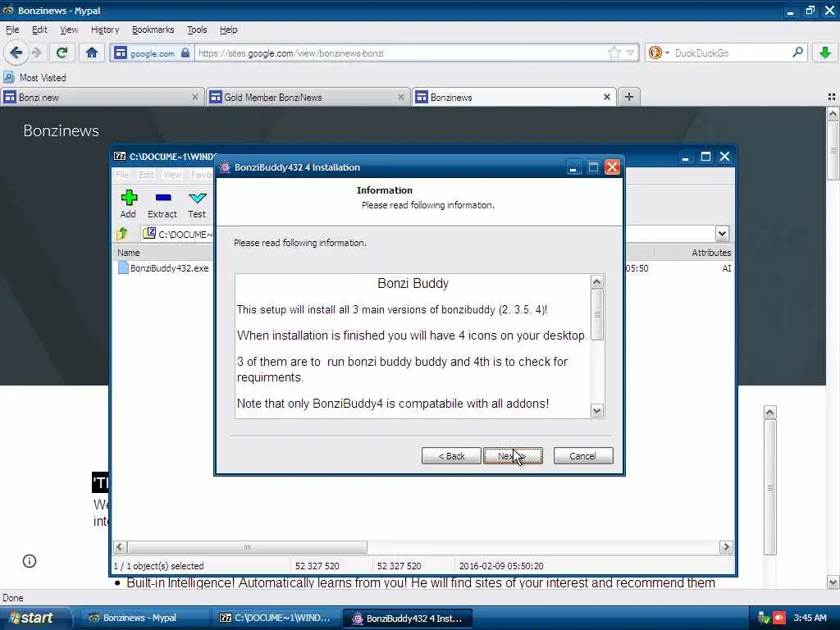Open a new tab with plus button
840x630 pixels.
(x=629, y=97)
